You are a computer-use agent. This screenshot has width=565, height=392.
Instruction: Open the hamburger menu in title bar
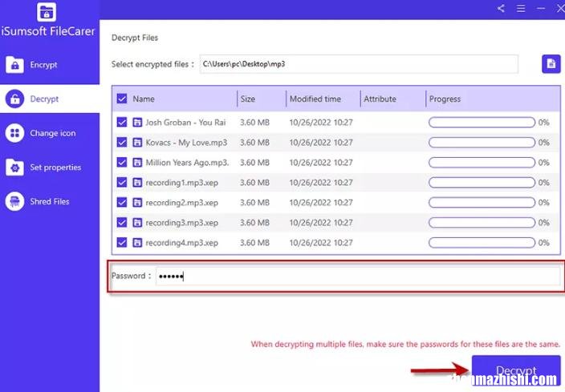[x=521, y=8]
